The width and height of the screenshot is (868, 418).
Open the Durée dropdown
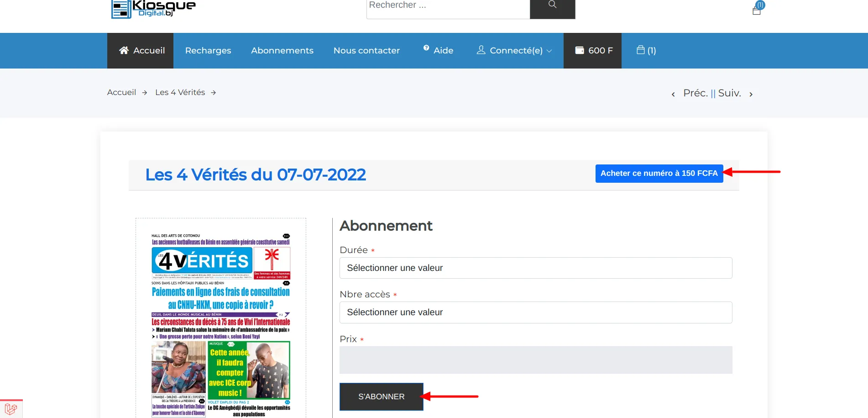pos(535,268)
